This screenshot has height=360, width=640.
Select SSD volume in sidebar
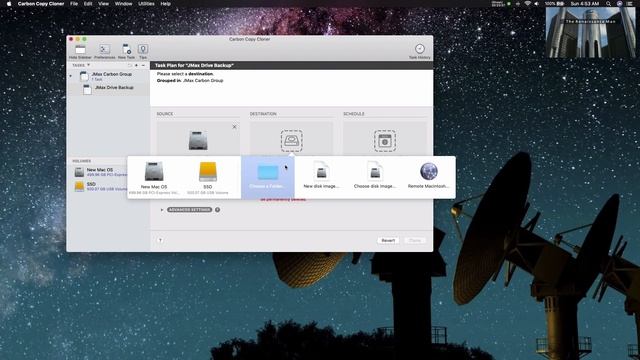point(100,186)
